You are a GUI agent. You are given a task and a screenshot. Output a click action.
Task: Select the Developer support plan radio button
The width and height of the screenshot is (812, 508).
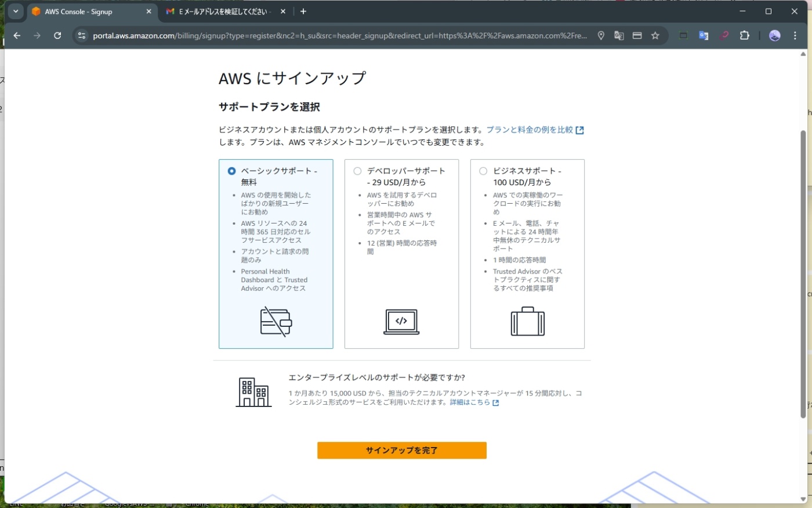pos(357,171)
